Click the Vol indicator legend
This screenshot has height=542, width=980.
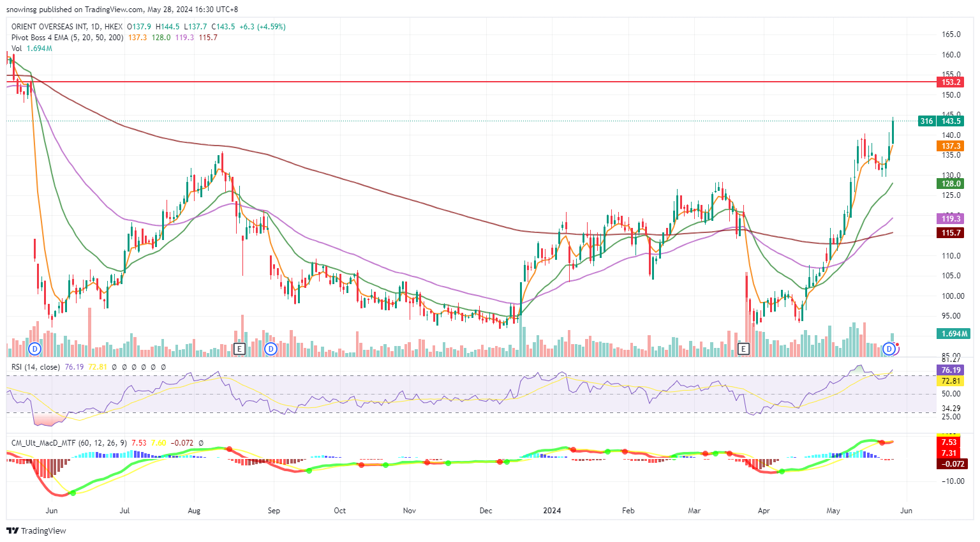point(17,49)
